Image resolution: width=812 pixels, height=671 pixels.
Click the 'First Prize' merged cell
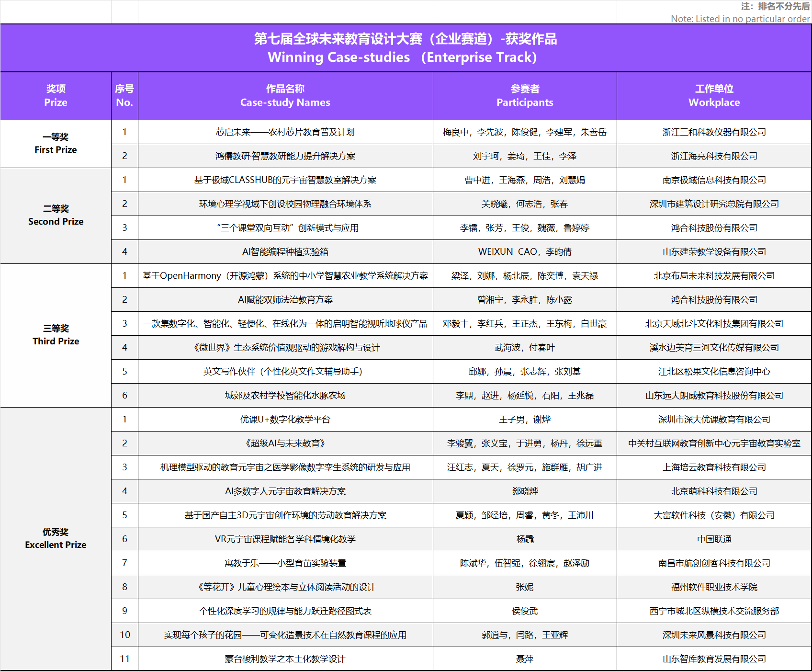pyautogui.click(x=56, y=144)
